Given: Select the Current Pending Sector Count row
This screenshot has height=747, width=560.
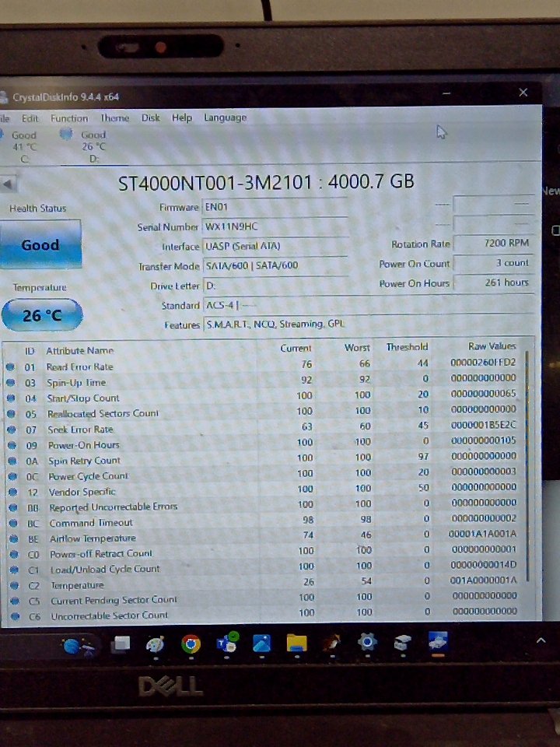Looking at the screenshot, I should pyautogui.click(x=265, y=598).
